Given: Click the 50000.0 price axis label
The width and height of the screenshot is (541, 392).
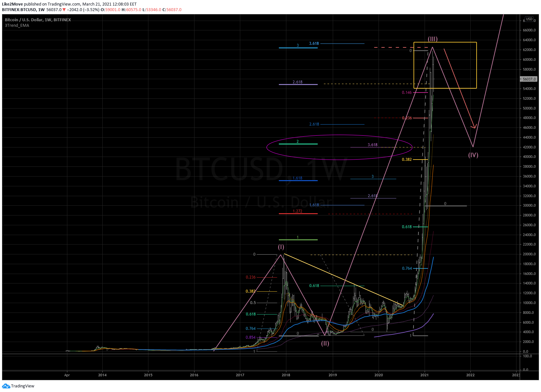Looking at the screenshot, I should tap(529, 108).
